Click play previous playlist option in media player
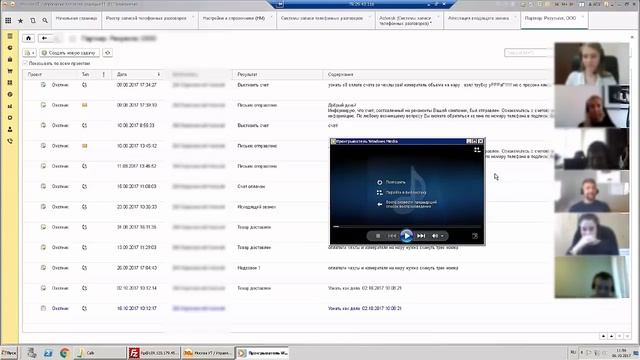The height and width of the screenshot is (360, 640). tap(407, 204)
